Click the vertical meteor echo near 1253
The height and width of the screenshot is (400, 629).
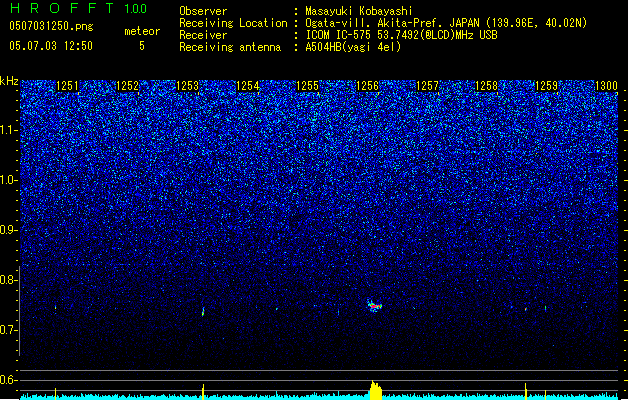point(203,311)
